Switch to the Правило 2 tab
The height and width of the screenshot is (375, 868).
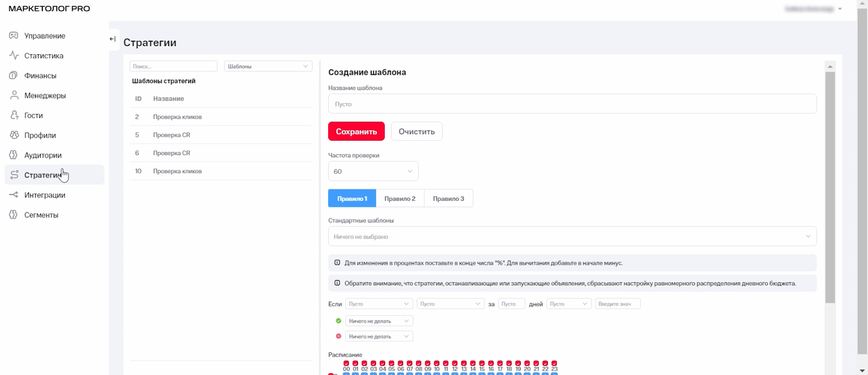(x=400, y=199)
